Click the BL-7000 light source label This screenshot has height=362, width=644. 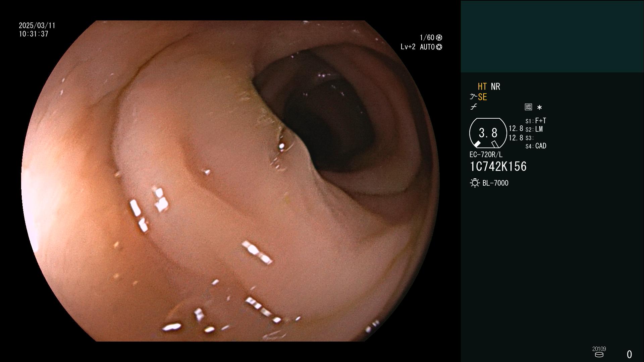coord(495,183)
